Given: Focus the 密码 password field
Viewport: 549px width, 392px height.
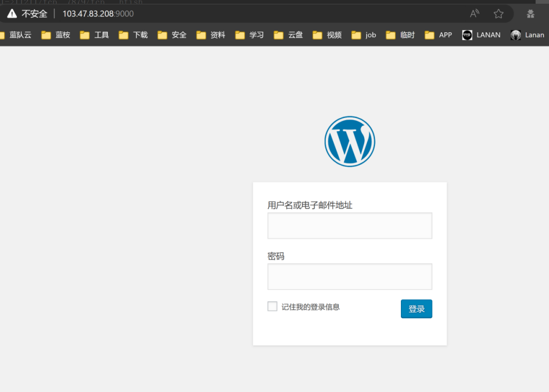Looking at the screenshot, I should pos(350,277).
